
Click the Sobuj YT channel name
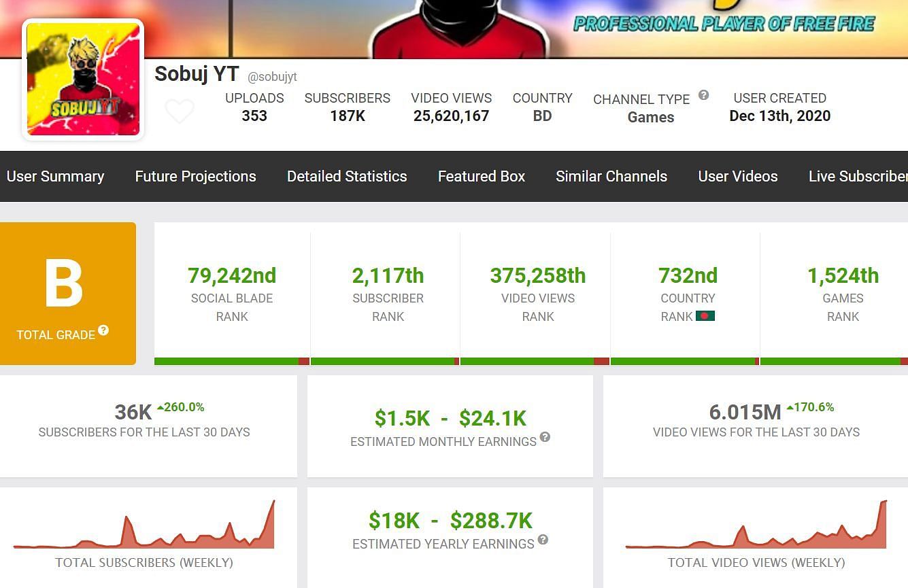pos(197,73)
